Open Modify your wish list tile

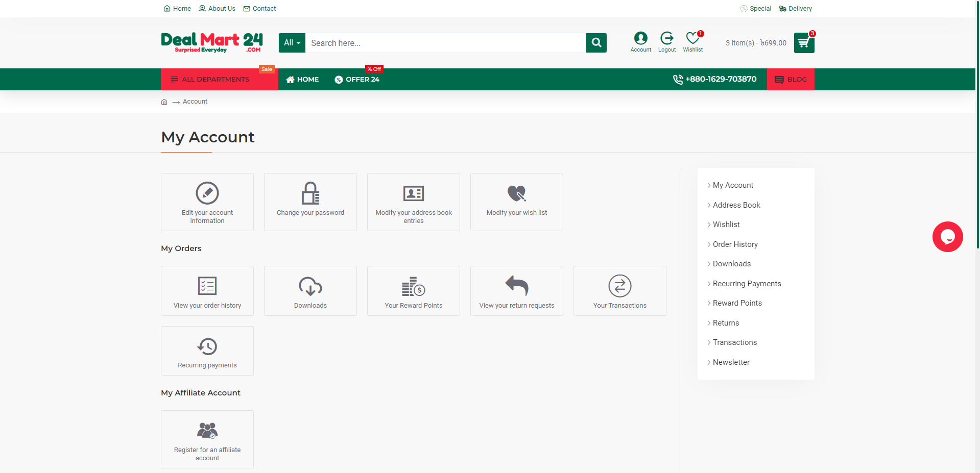(517, 202)
